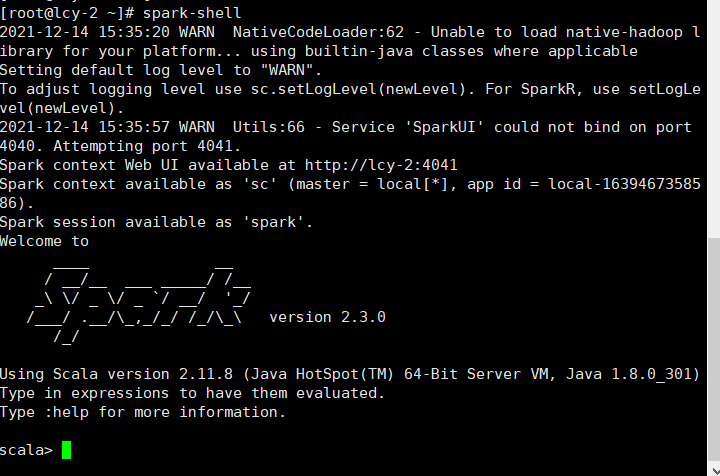Click the vertical scrollbar thumb
The height and width of the screenshot is (476, 720).
click(x=714, y=351)
